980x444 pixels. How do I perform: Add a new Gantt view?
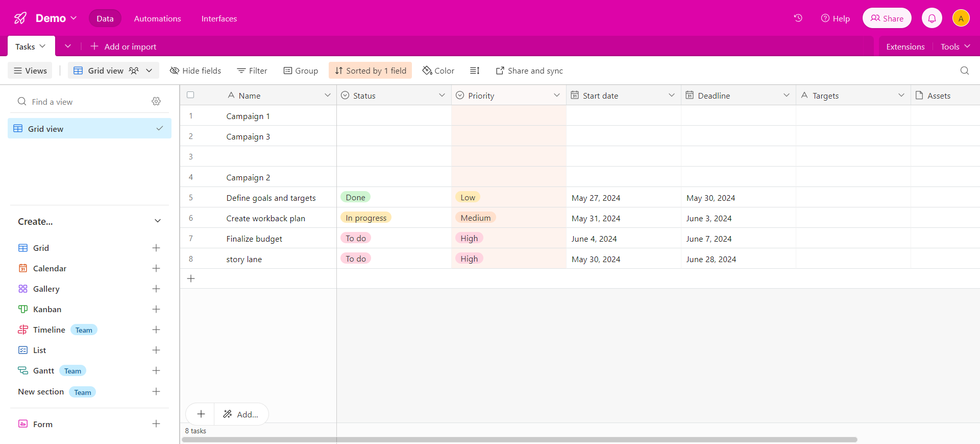click(x=156, y=370)
